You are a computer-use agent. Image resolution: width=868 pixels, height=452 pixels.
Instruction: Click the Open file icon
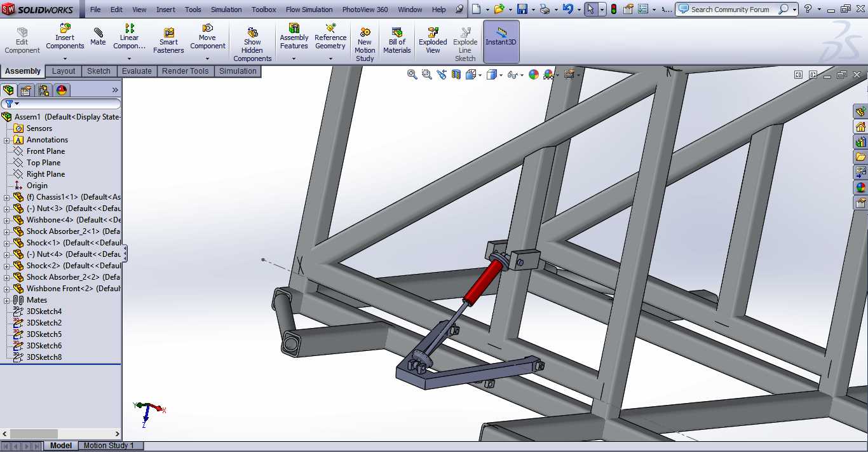pyautogui.click(x=499, y=9)
